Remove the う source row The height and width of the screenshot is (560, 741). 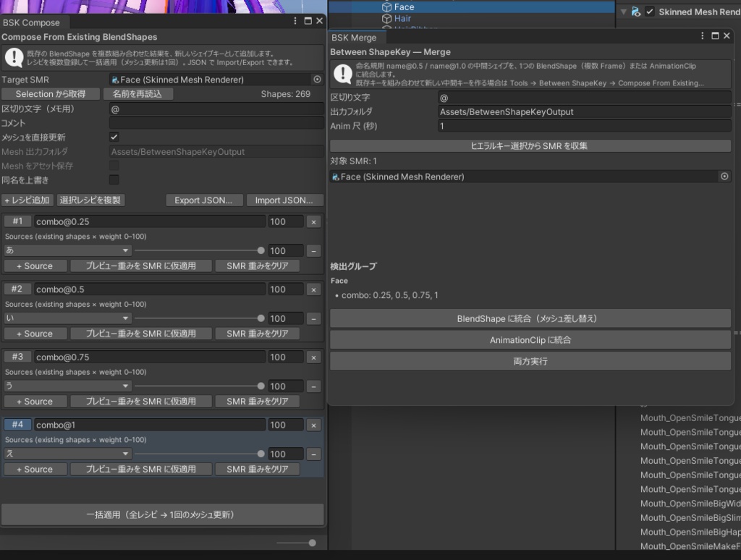[314, 386]
